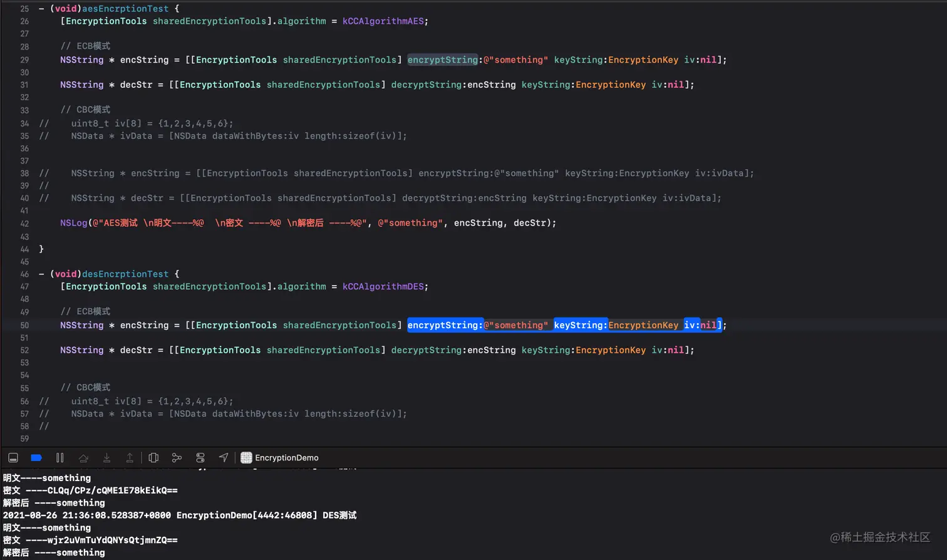Open the Debug Memory Graph tool

point(177,458)
